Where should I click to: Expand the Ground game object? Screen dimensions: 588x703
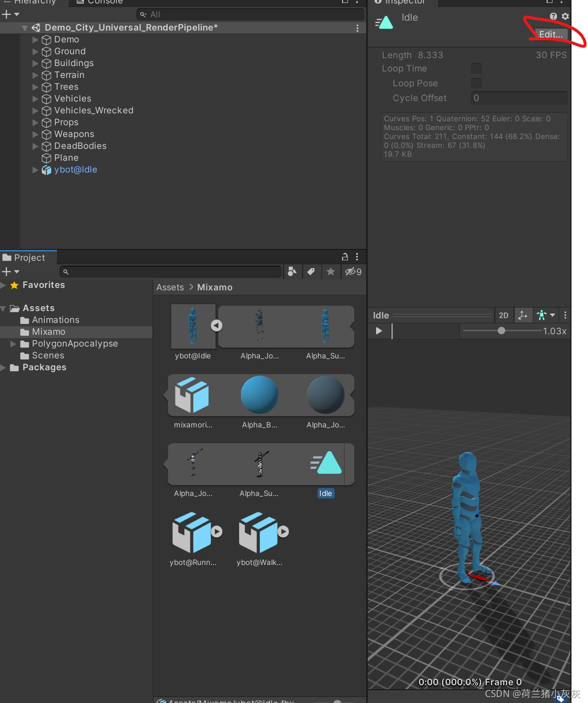click(35, 51)
